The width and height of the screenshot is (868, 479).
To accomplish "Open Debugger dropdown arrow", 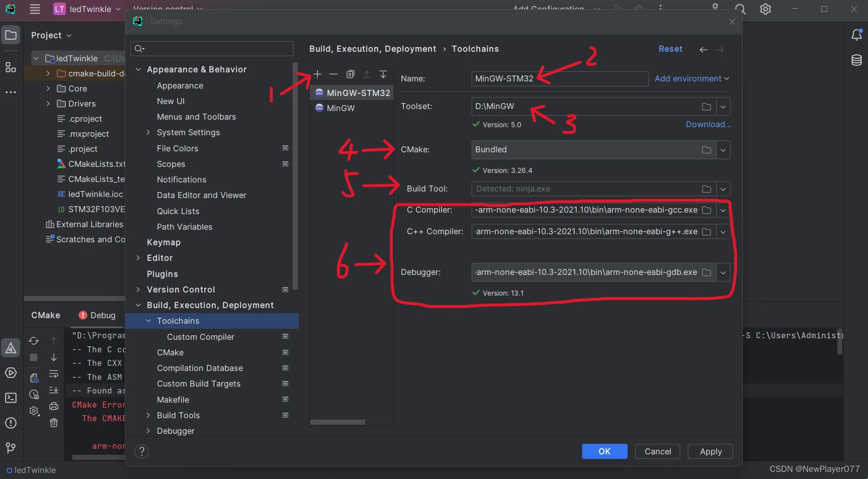I will (x=723, y=272).
